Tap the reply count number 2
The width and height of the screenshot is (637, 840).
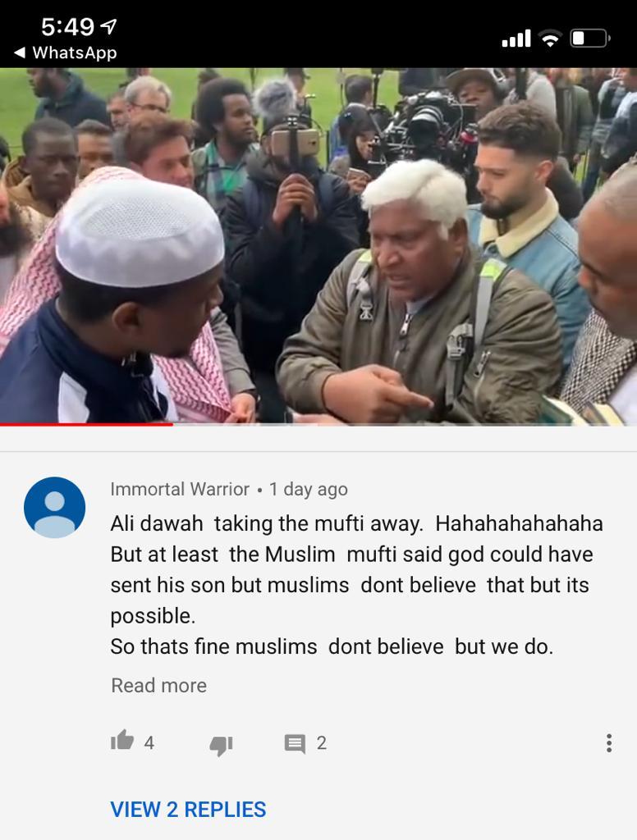click(x=321, y=743)
